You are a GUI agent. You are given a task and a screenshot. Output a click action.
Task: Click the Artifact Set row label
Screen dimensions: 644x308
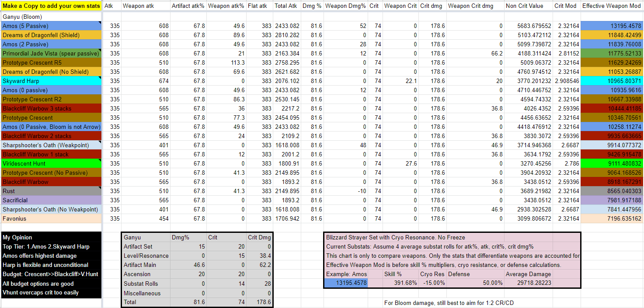click(146, 246)
